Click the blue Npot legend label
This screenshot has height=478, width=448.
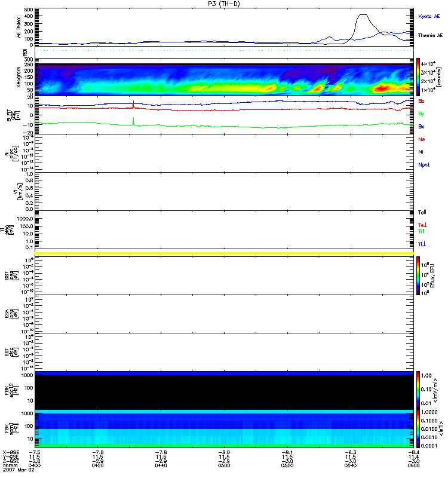tap(423, 164)
